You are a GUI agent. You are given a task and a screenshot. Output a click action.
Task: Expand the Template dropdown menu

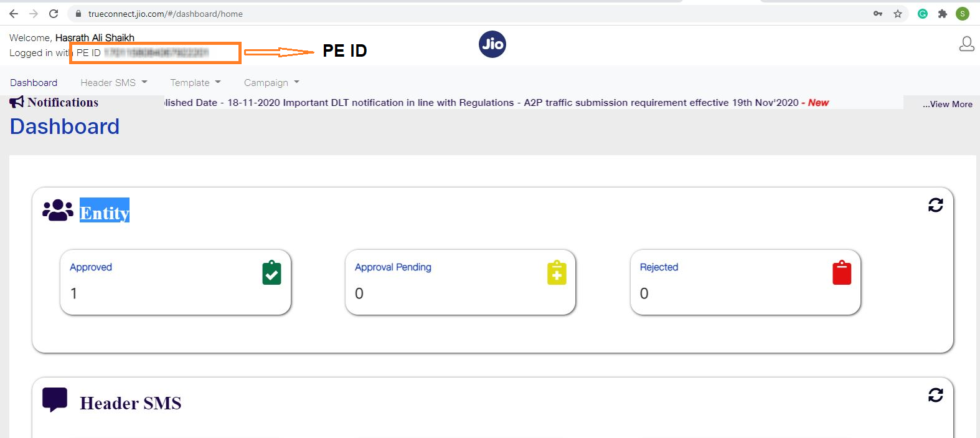196,83
